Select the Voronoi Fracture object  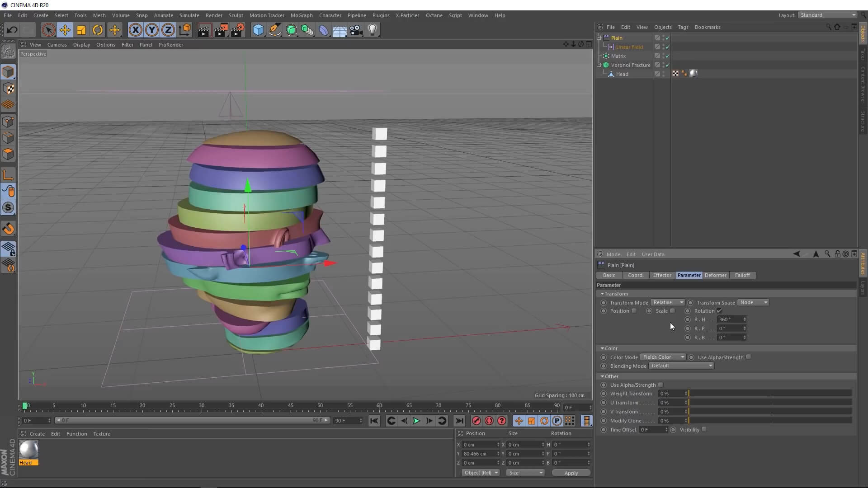click(630, 65)
